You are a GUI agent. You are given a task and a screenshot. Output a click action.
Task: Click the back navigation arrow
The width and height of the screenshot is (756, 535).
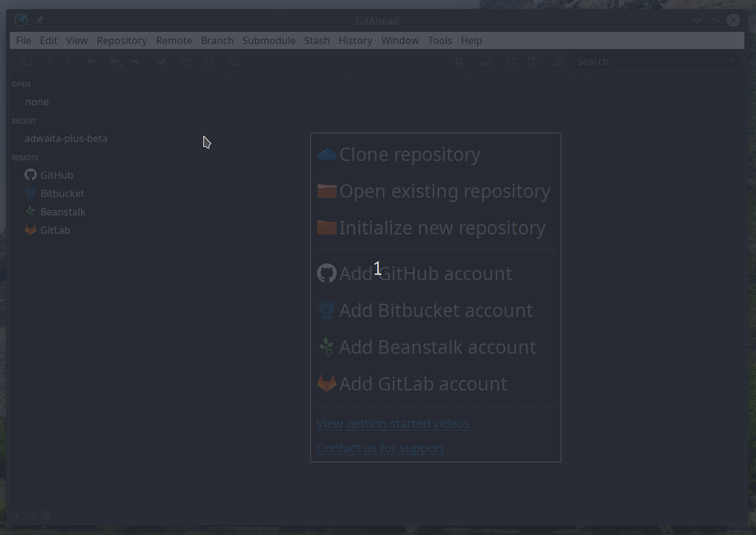tap(50, 61)
